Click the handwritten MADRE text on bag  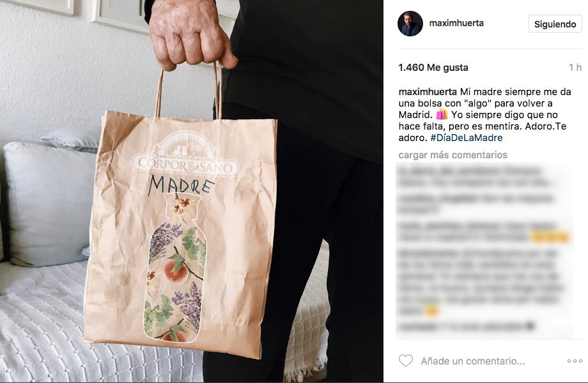pos(182,185)
